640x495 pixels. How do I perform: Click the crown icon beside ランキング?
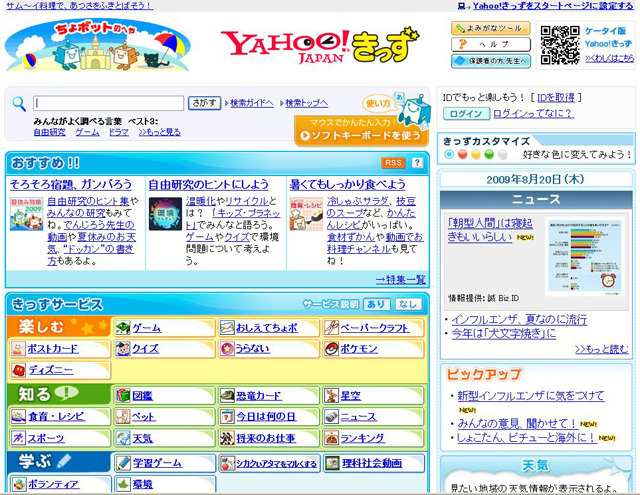click(x=331, y=438)
